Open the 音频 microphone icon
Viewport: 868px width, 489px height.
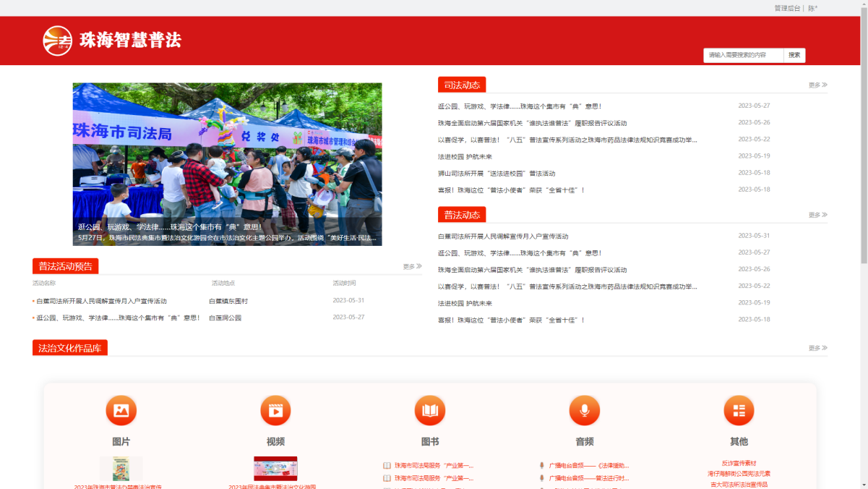point(584,411)
